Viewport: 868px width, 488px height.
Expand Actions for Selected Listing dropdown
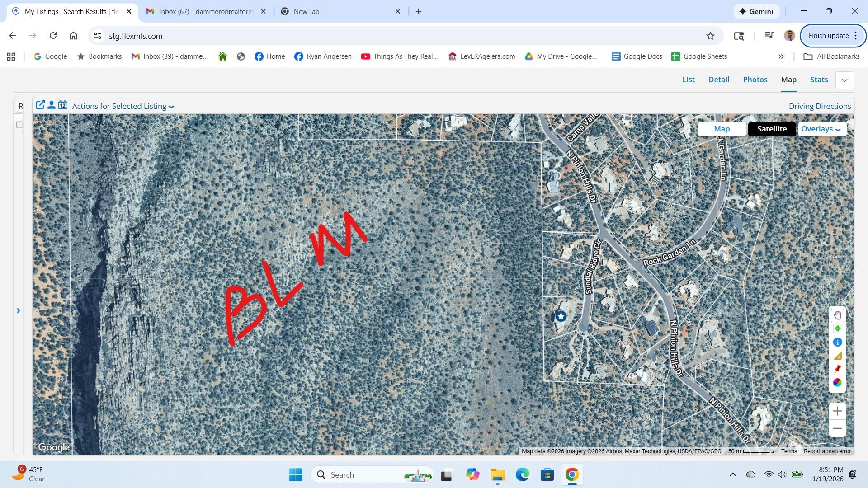[123, 107]
